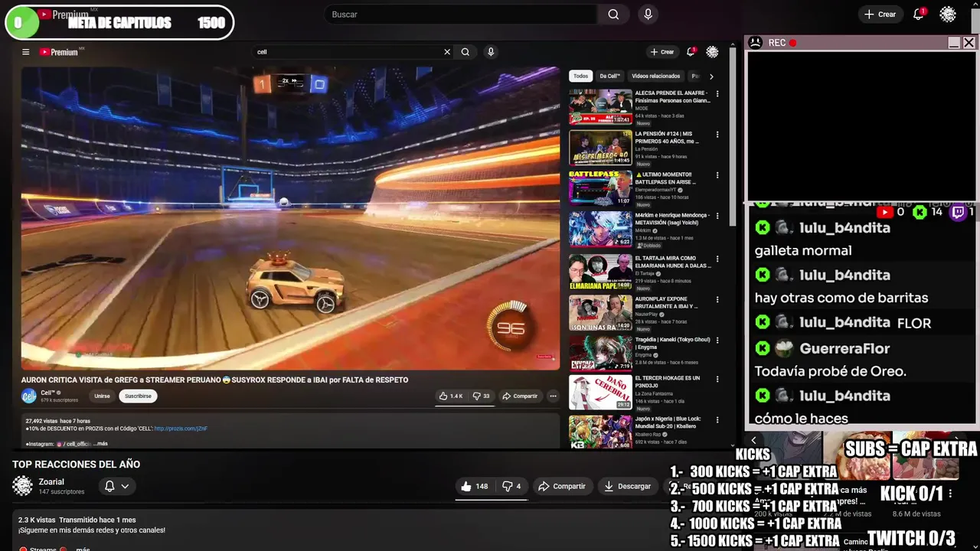Click chat message 'galleta mormal'

click(x=803, y=250)
